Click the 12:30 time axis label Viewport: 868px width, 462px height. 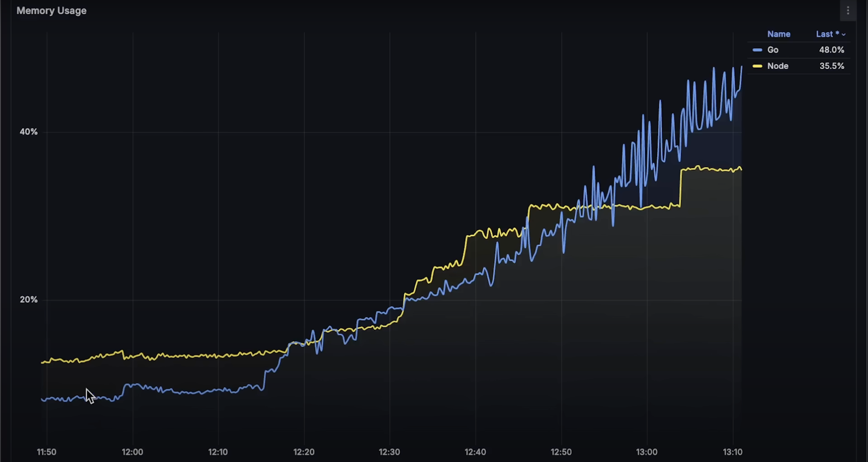click(390, 452)
